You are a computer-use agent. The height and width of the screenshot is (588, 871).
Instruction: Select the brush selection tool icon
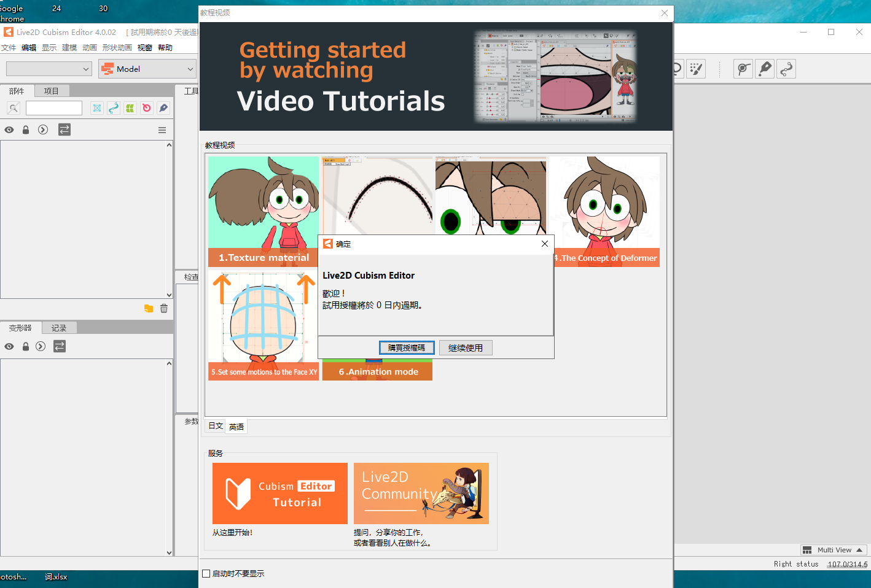point(696,69)
